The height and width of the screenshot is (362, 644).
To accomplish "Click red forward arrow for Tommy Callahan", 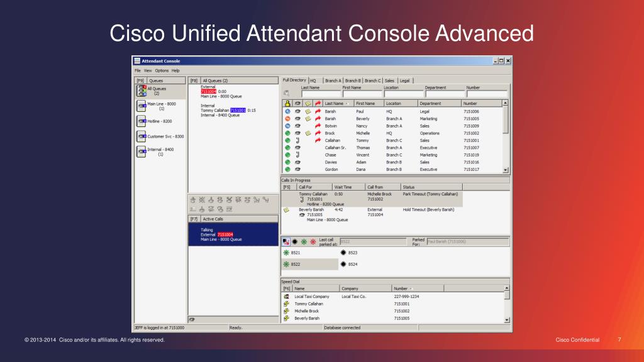I will tap(318, 140).
